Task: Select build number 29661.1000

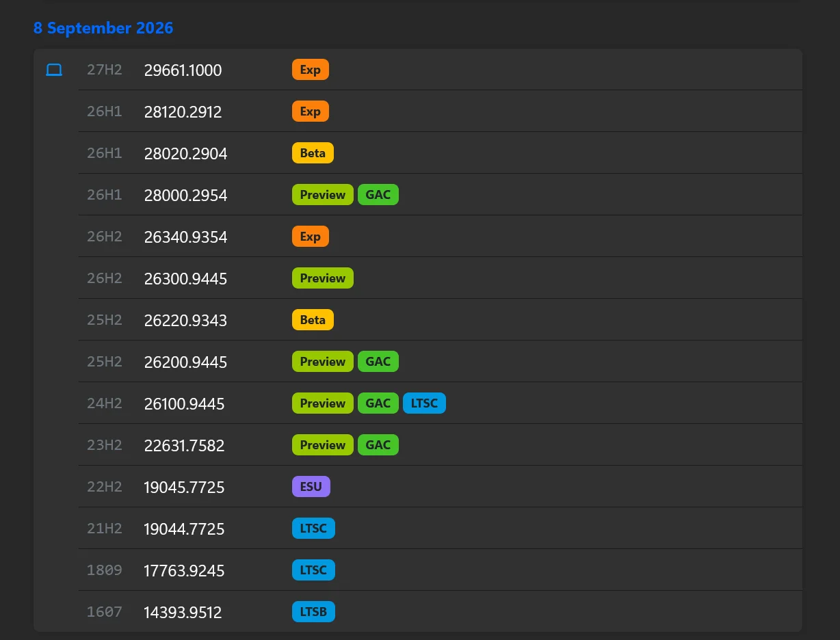Action: click(x=183, y=70)
